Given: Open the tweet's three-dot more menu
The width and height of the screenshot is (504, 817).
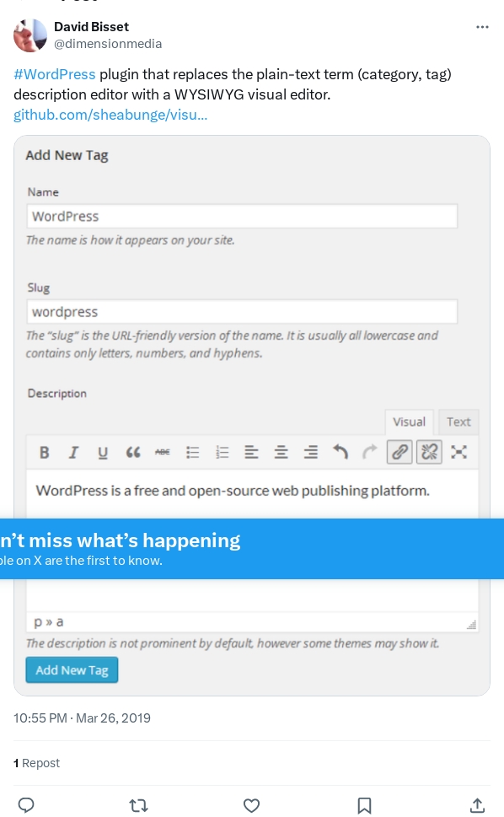Looking at the screenshot, I should click(482, 27).
